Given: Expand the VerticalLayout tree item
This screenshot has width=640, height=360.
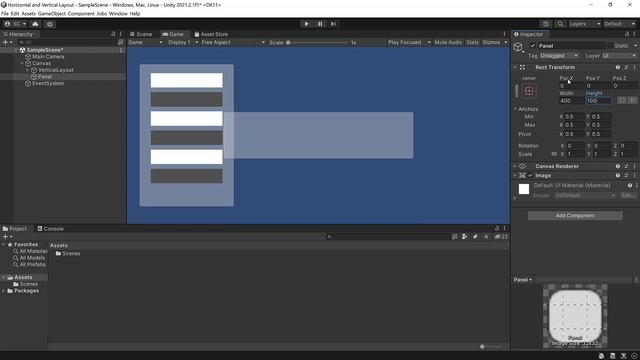Looking at the screenshot, I should click(28, 70).
